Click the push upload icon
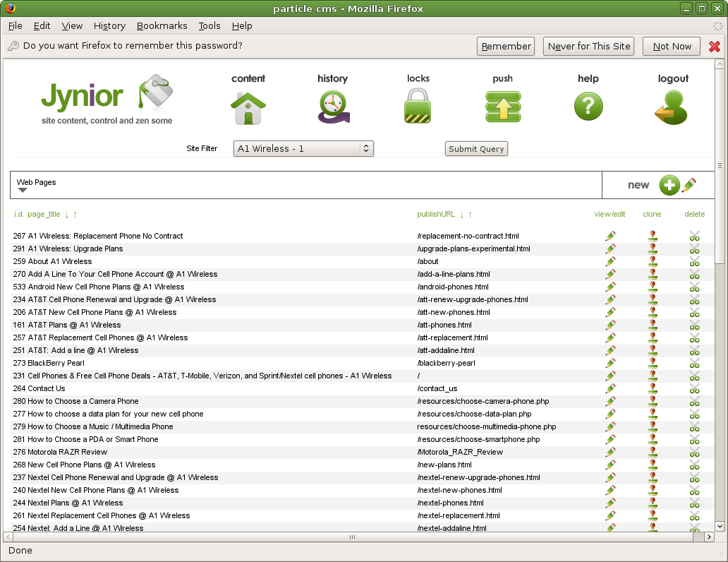This screenshot has height=562, width=728. click(503, 107)
